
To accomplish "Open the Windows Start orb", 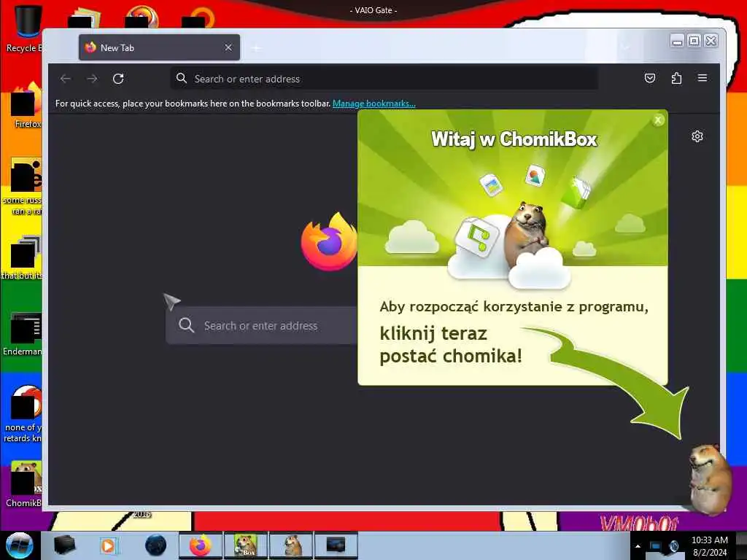I will coord(19,545).
